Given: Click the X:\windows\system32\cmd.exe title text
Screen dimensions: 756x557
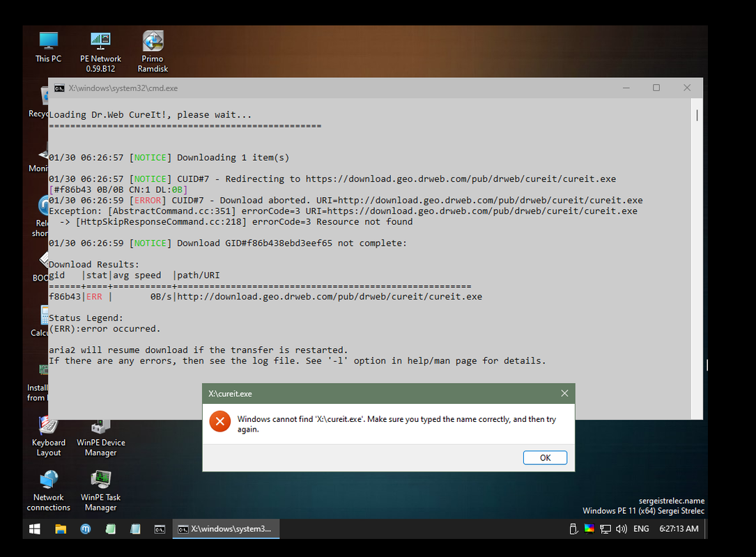Looking at the screenshot, I should 123,88.
